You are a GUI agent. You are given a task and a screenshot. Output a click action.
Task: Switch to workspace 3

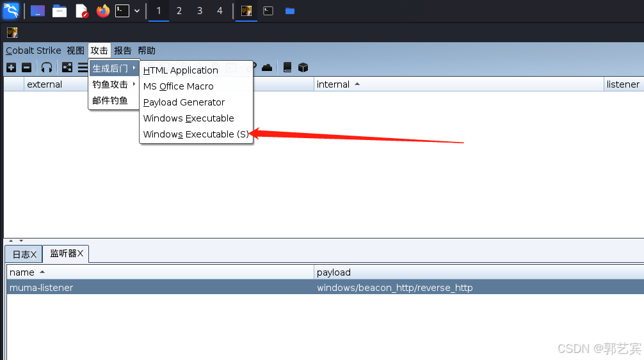pos(200,11)
